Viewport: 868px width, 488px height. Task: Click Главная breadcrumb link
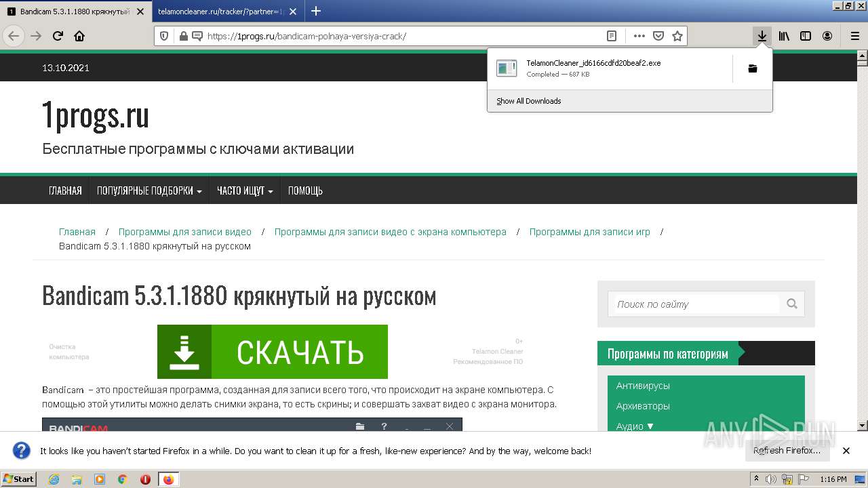coord(77,232)
